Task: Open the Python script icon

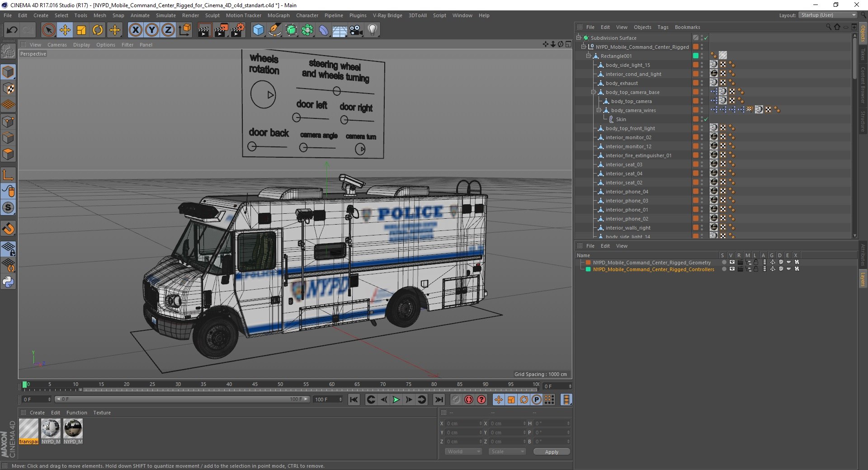Action: (8, 282)
